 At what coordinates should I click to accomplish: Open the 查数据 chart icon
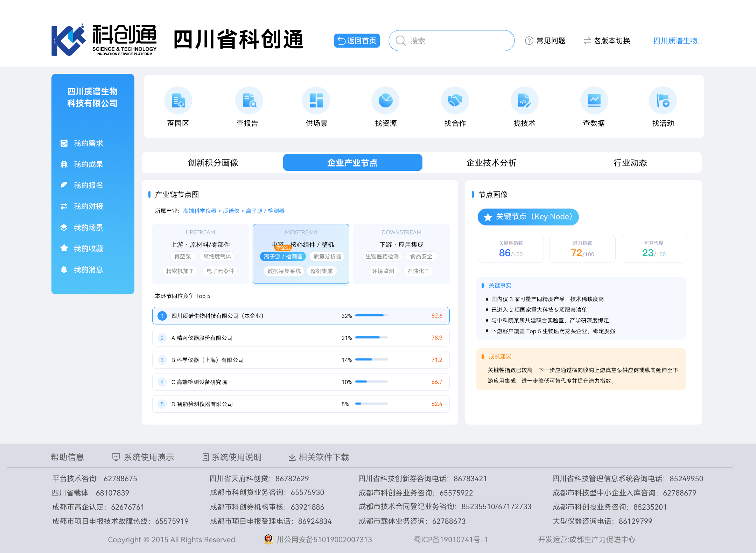click(594, 101)
